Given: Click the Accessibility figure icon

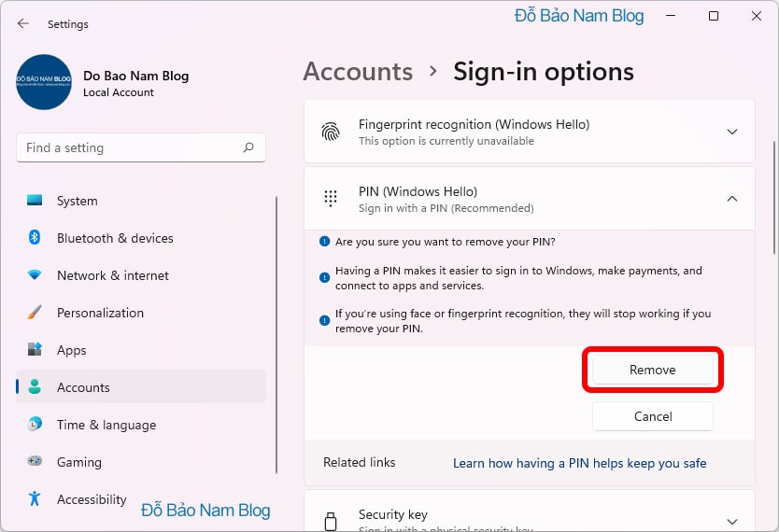Looking at the screenshot, I should tap(35, 498).
